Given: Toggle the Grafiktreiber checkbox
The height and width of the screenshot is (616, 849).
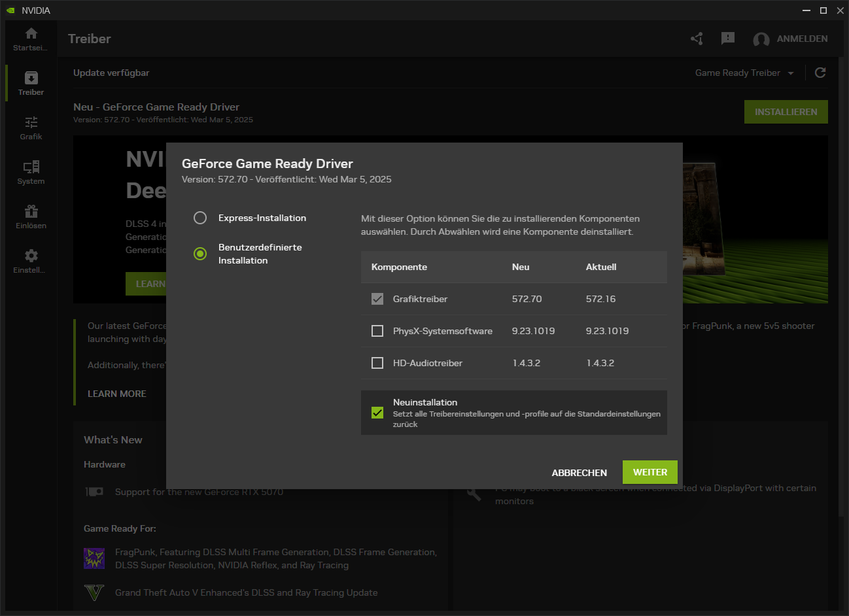Looking at the screenshot, I should point(377,299).
